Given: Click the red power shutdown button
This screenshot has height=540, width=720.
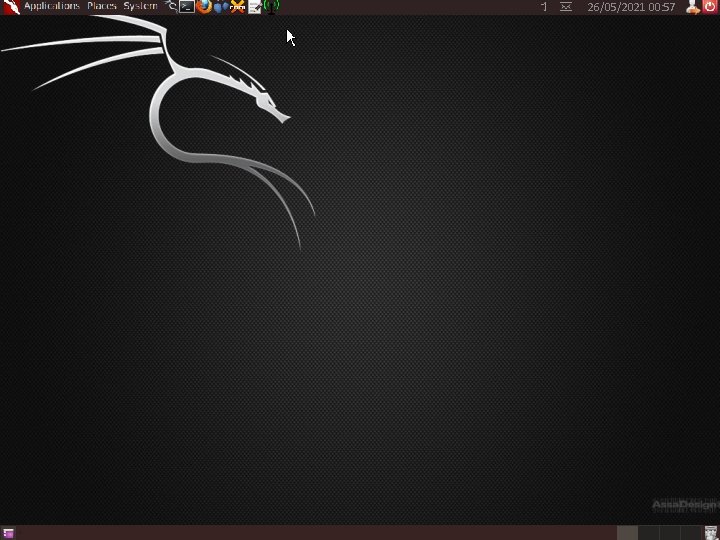Looking at the screenshot, I should (x=710, y=6).
